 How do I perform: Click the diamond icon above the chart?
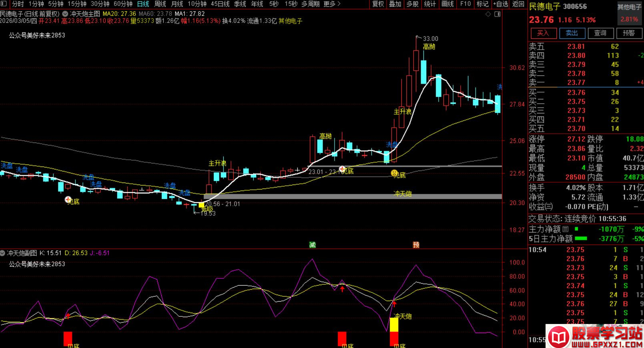click(488, 14)
